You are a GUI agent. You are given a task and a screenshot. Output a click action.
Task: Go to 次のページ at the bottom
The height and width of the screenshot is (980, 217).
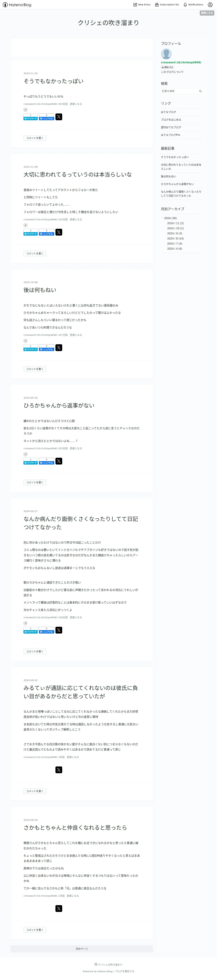point(82,949)
